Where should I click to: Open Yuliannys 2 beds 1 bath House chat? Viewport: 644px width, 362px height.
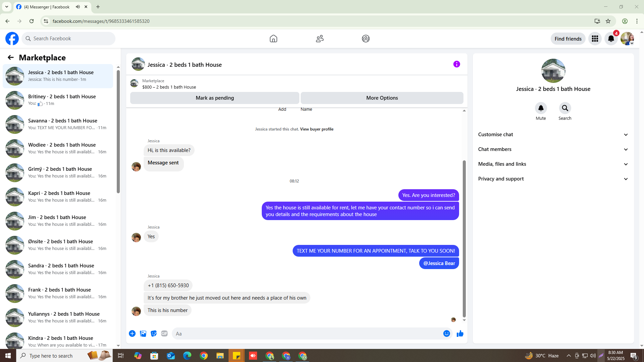58,317
